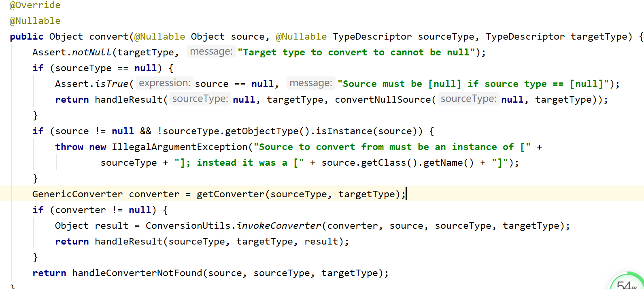The height and width of the screenshot is (289, 644).
Task: Click the handleConverterNotFound method call
Action: (137, 273)
